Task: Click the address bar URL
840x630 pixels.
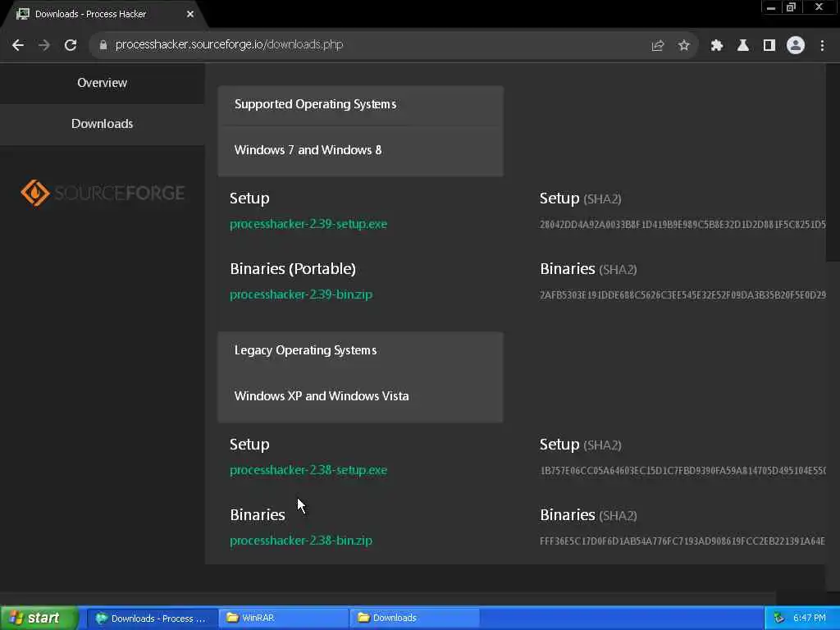Action: pos(230,44)
